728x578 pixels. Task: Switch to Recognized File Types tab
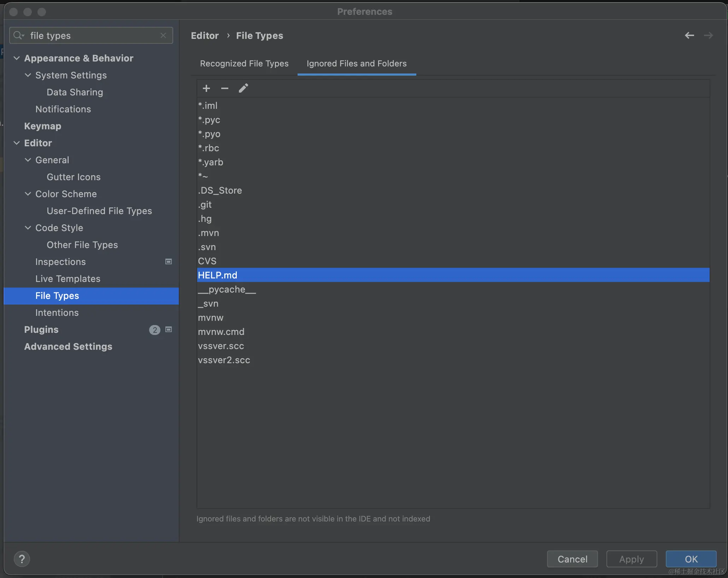tap(244, 64)
